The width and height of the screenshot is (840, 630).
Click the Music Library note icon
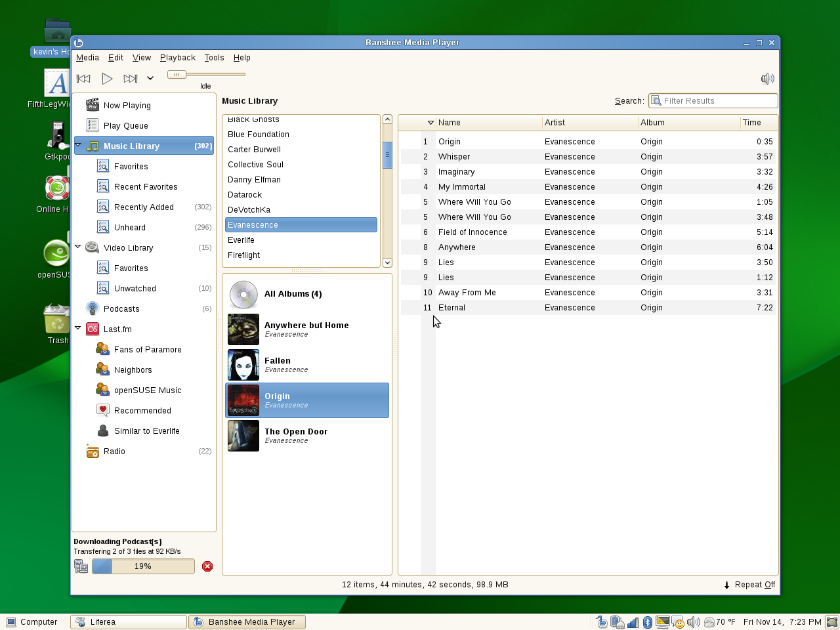pos(93,146)
